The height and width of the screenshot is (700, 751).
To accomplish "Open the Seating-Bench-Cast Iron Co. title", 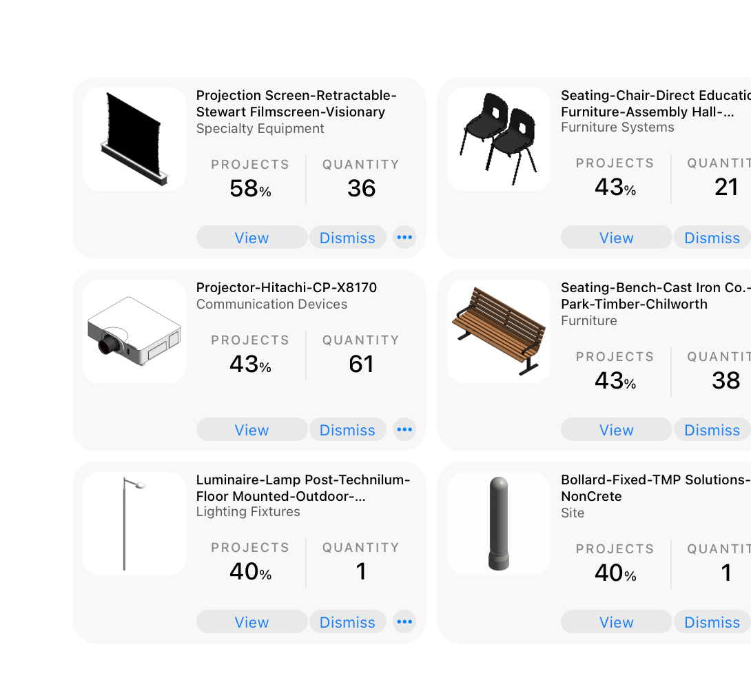I will click(x=656, y=296).
